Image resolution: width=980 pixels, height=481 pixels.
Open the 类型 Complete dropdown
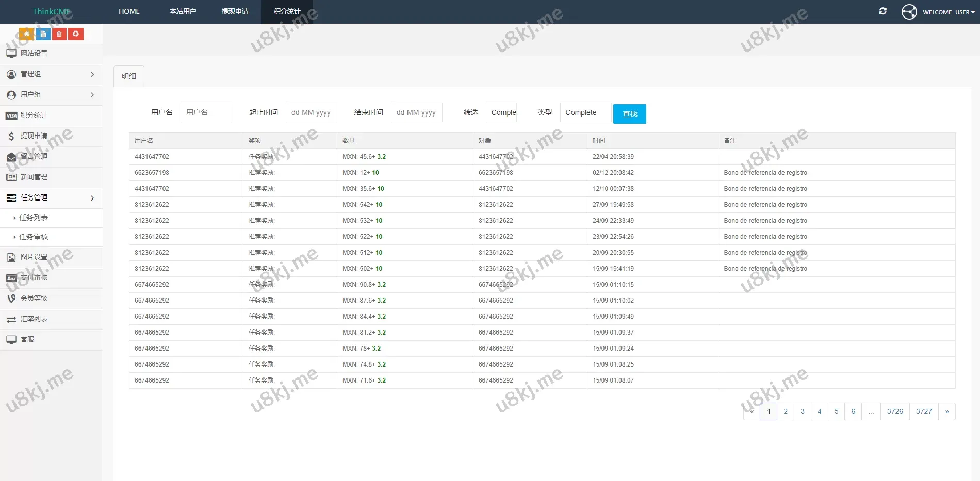coord(585,112)
